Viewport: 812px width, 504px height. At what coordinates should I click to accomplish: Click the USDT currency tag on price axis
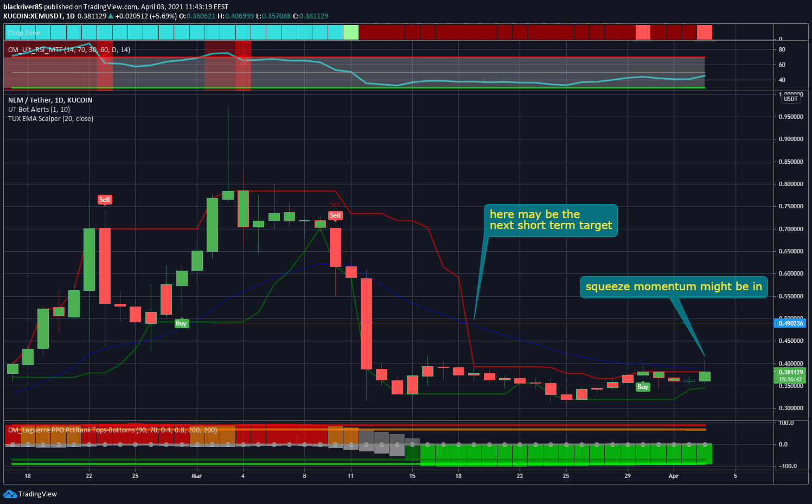tap(790, 99)
